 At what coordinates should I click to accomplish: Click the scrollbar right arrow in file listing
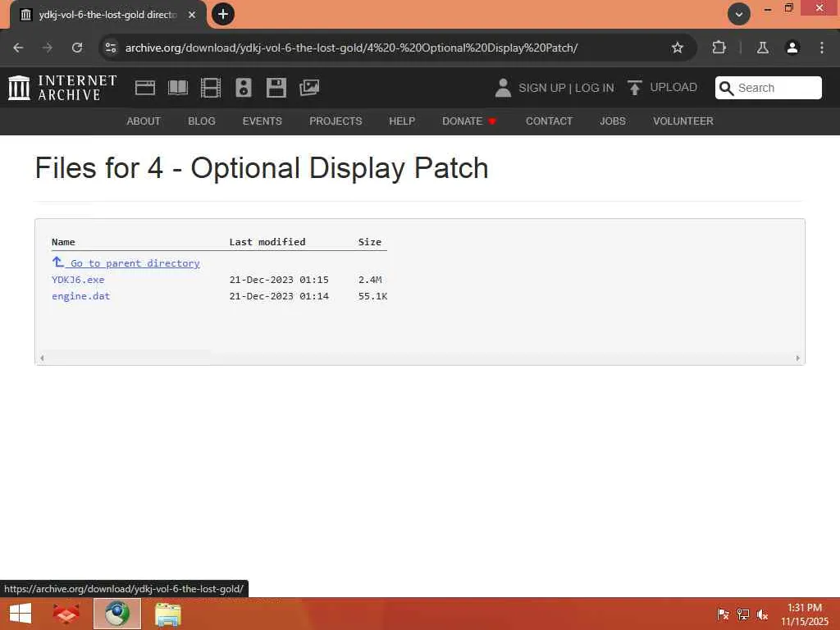[x=797, y=358]
